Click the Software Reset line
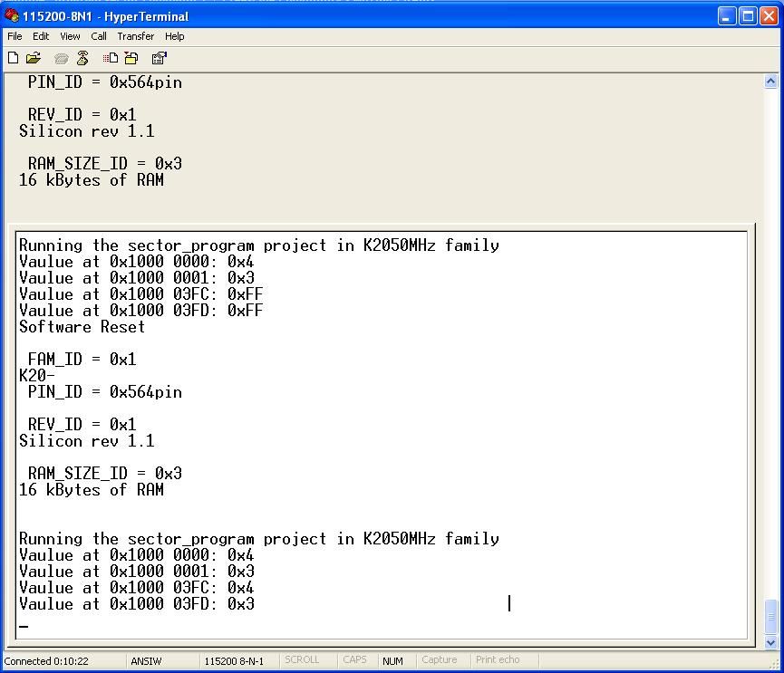This screenshot has height=673, width=784. (82, 327)
